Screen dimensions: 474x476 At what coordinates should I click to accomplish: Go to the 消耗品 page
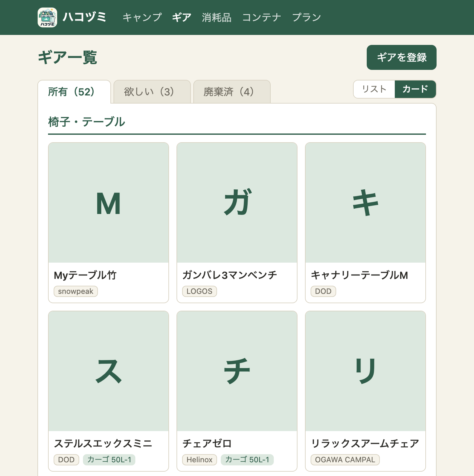pos(217,17)
